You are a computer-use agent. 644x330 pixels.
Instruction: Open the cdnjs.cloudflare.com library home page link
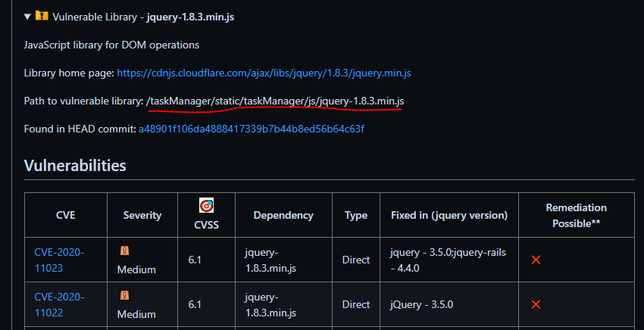click(264, 73)
